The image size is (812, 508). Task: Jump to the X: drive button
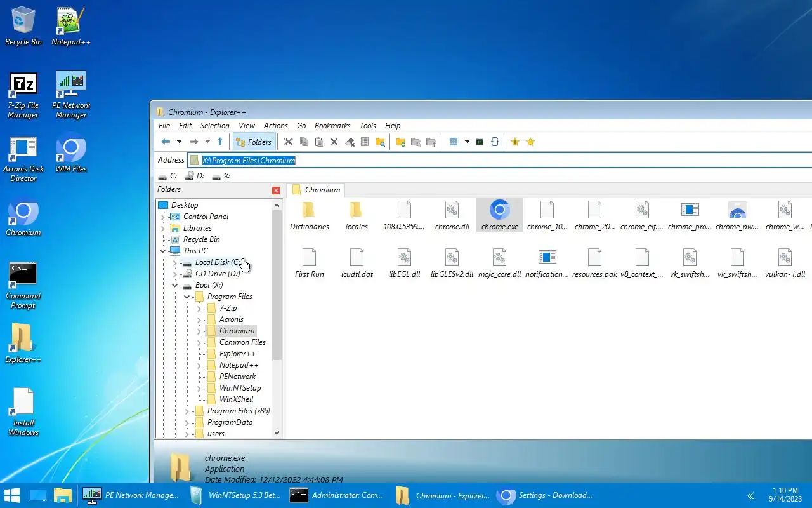[x=222, y=176]
